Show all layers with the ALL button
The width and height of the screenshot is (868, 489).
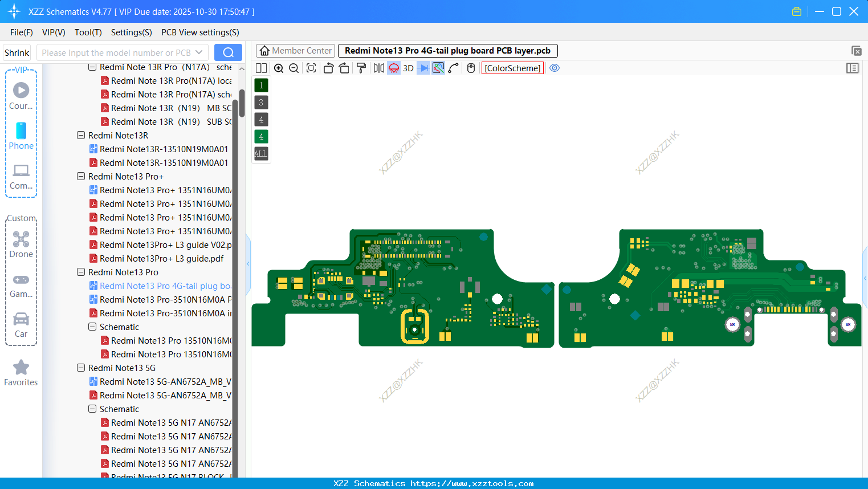[260, 153]
